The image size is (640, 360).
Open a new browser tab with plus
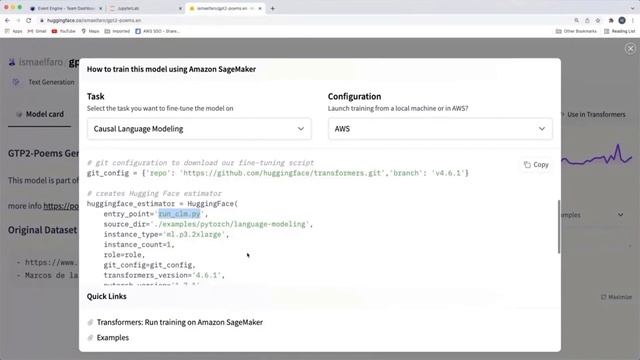(x=273, y=8)
